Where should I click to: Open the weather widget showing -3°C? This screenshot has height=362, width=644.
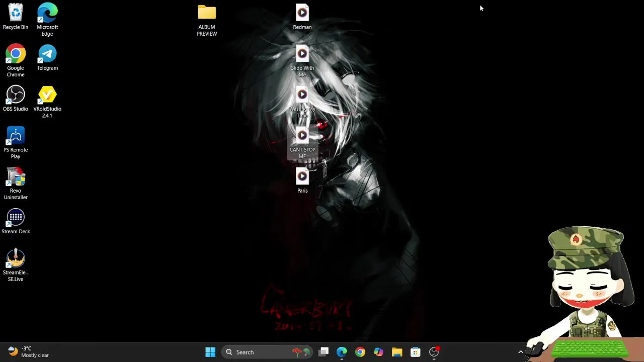29,352
